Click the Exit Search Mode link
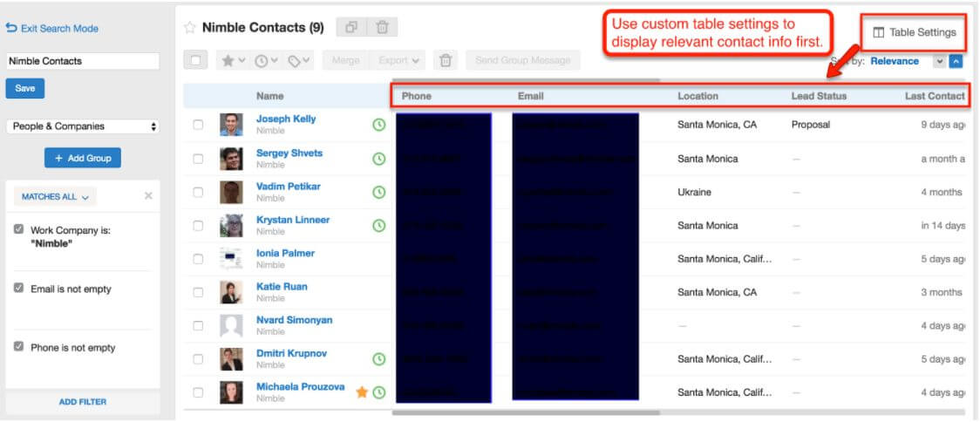 pos(52,29)
